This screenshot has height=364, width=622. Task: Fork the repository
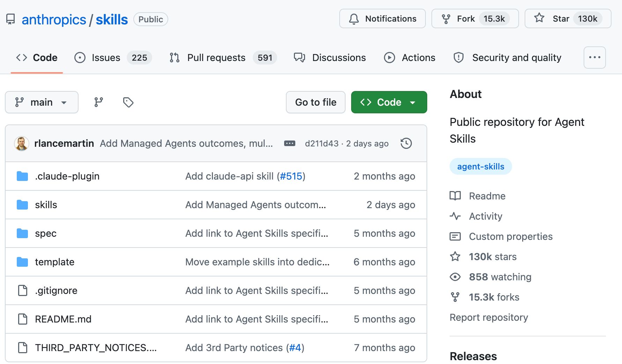[x=475, y=18]
